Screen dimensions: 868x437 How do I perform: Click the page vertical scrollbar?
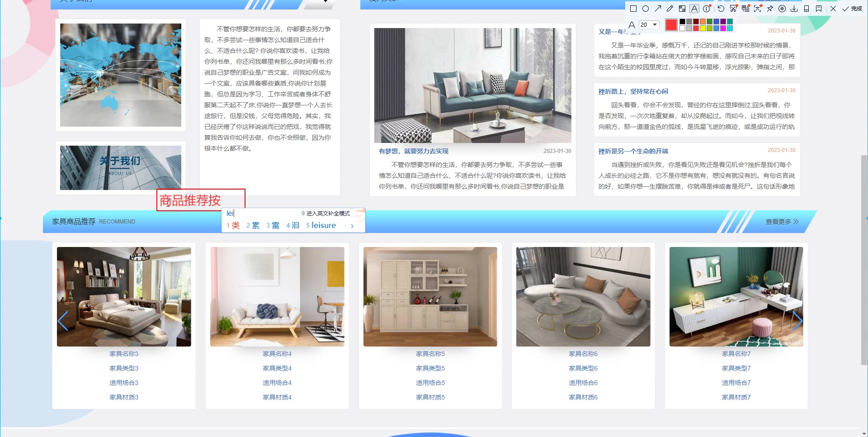[x=864, y=260]
